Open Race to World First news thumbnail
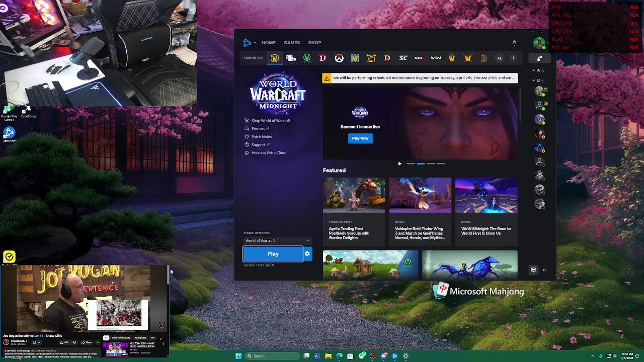 [486, 196]
